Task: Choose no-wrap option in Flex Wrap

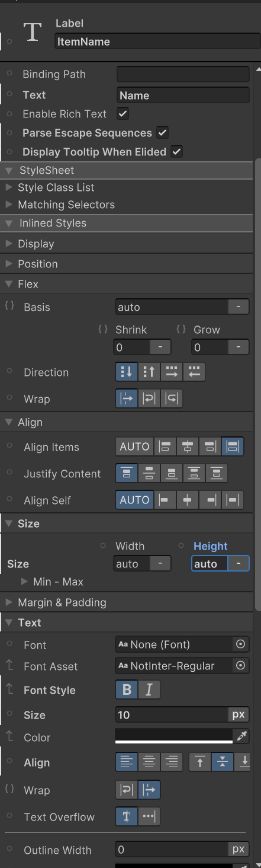Action: click(127, 398)
